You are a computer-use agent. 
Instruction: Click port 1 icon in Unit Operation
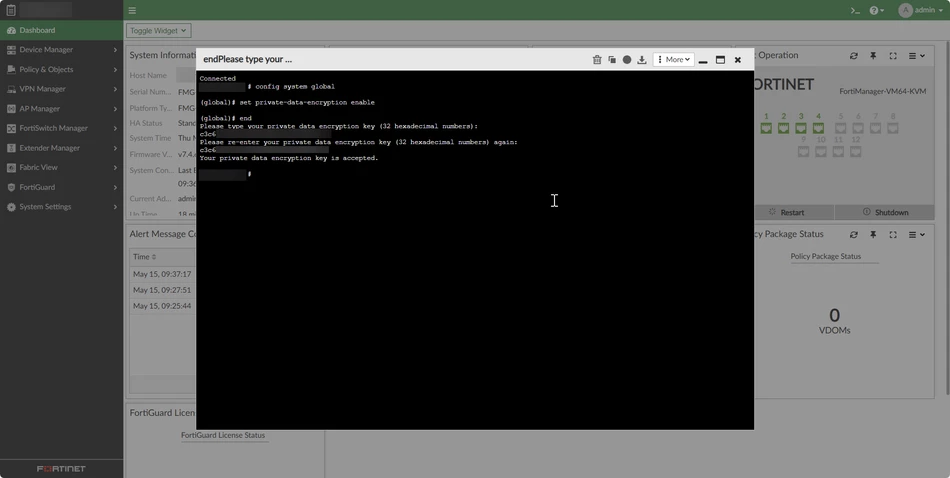click(x=766, y=128)
